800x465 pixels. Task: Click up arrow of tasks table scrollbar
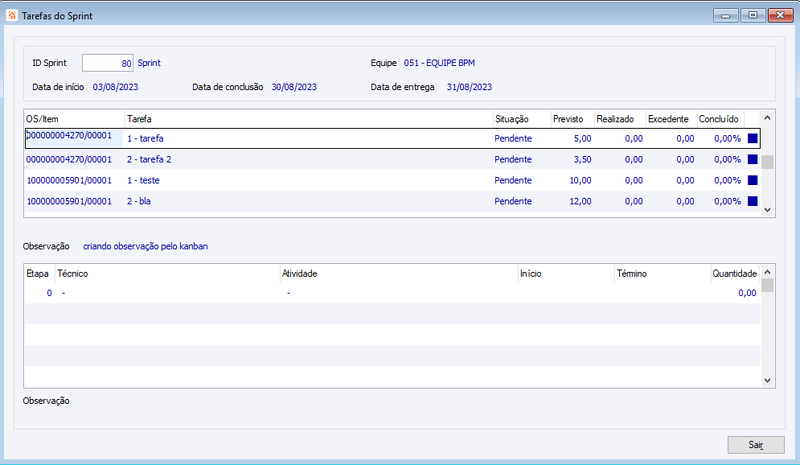[767, 118]
